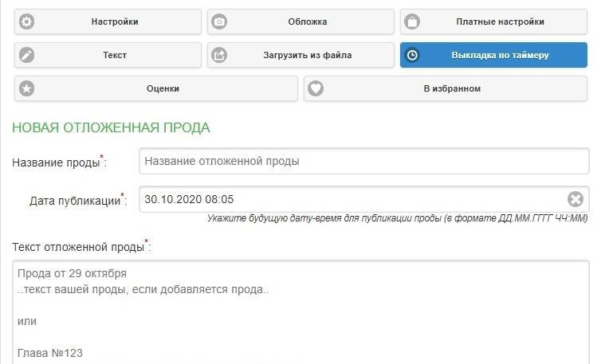Screen dimensions: 601x364
Task: Switch to the Обложка tab
Action: tap(307, 22)
